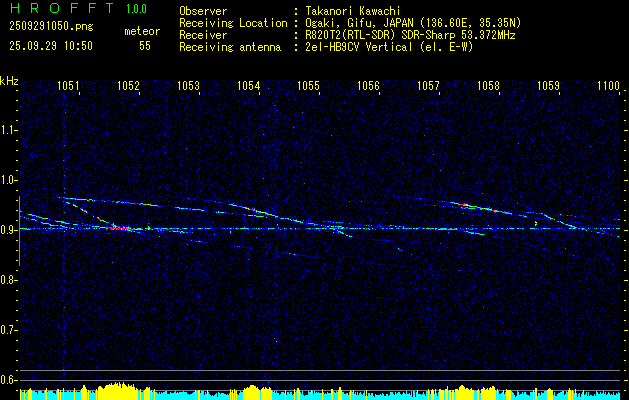
Task: Click the Ogaki, Gifu, JAPAN location text
Action: (413, 23)
